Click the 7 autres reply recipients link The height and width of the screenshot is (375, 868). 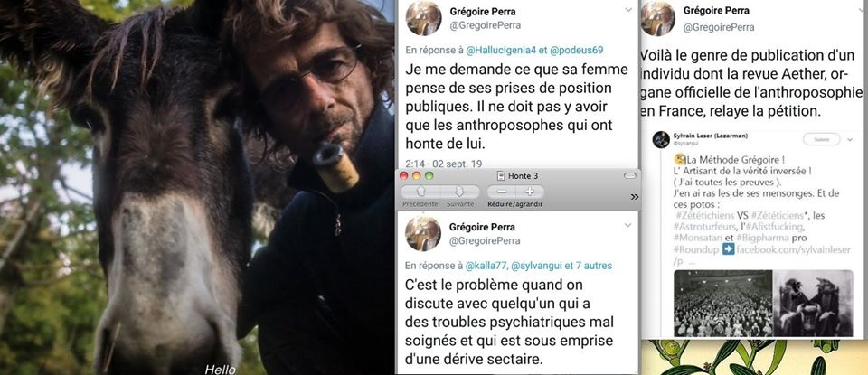point(594,266)
